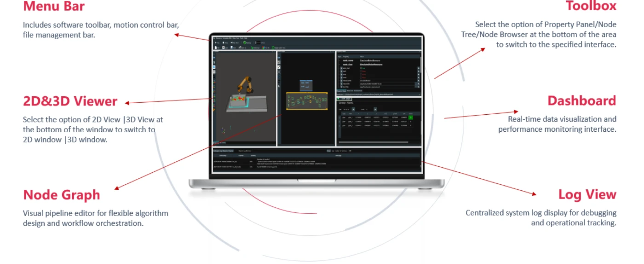Click the 'Dashboard' heading
Viewport: 644px width, 264px height.
[581, 100]
